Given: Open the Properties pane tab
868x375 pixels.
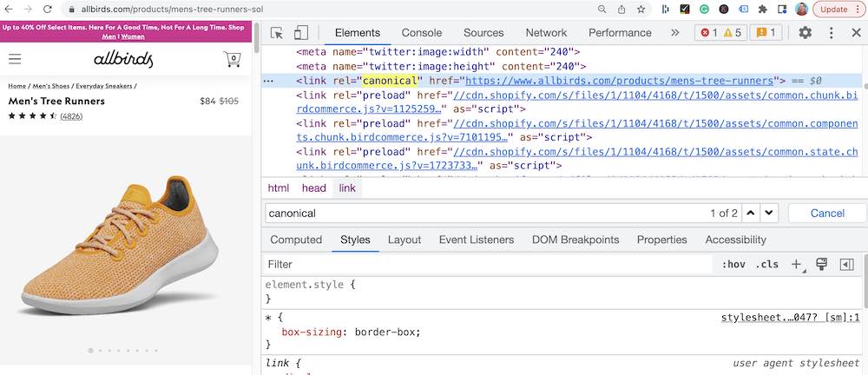Looking at the screenshot, I should click(662, 240).
